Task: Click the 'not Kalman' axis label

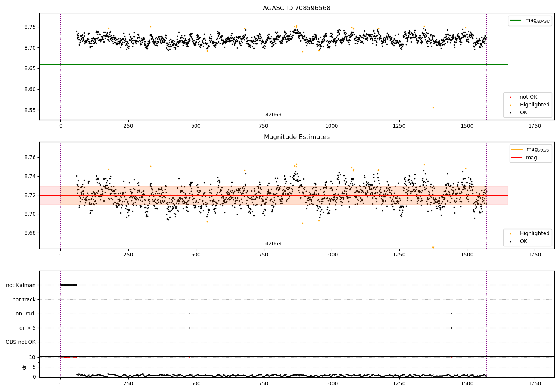Action: [21, 285]
